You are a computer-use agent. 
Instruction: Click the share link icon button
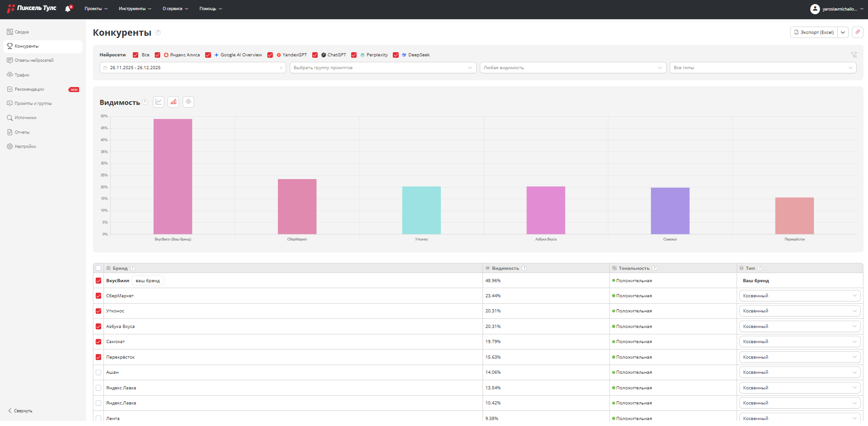coord(857,32)
